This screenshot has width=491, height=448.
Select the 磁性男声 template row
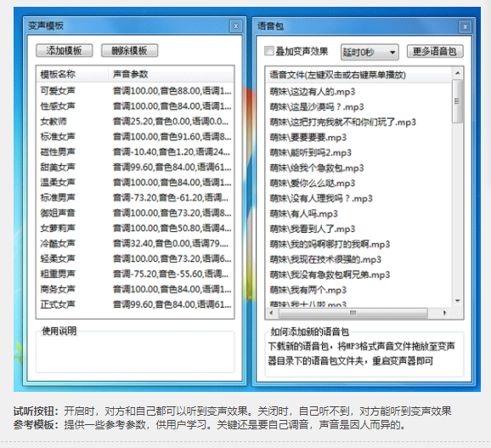point(135,152)
